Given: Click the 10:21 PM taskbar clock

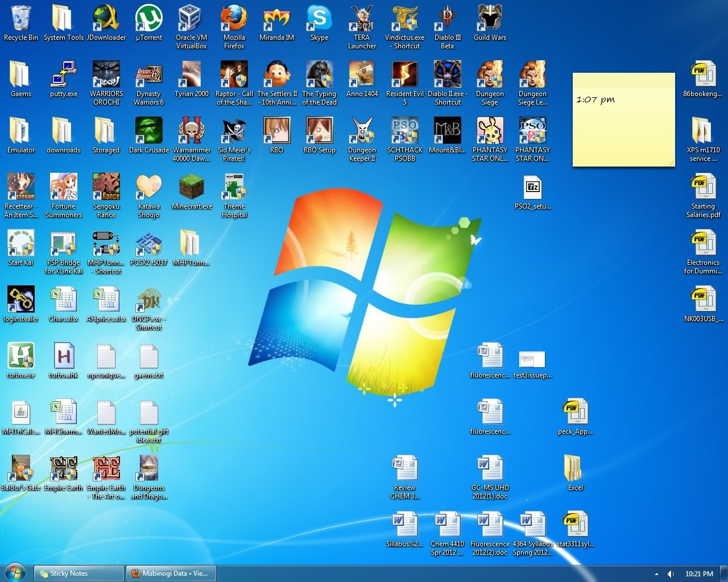Looking at the screenshot, I should [x=699, y=574].
